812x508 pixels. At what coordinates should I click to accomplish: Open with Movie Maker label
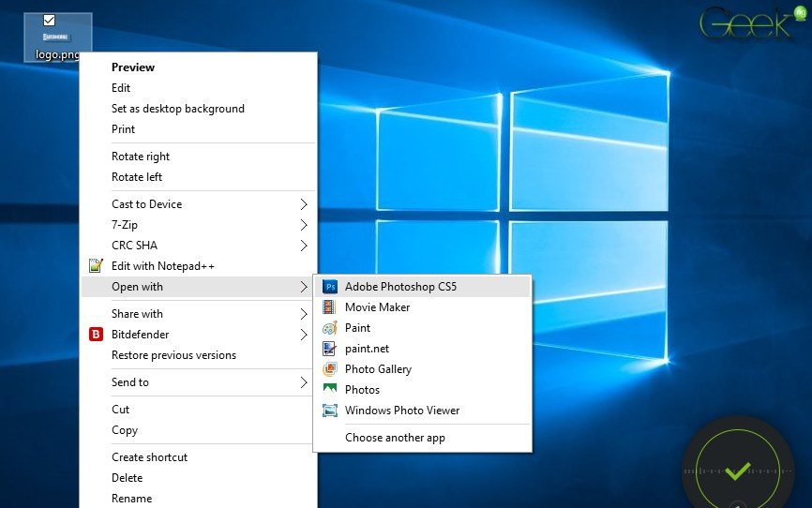[x=378, y=307]
